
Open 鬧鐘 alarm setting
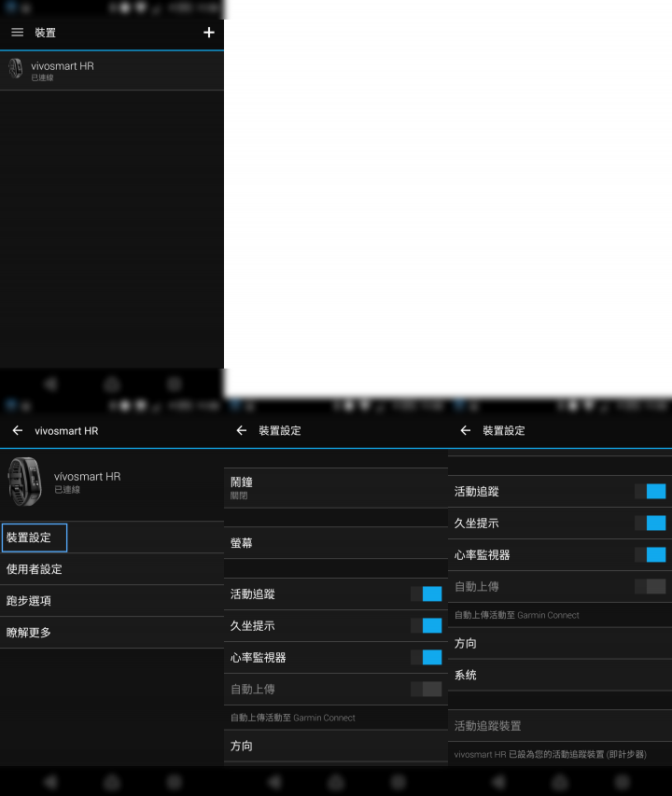pos(335,488)
